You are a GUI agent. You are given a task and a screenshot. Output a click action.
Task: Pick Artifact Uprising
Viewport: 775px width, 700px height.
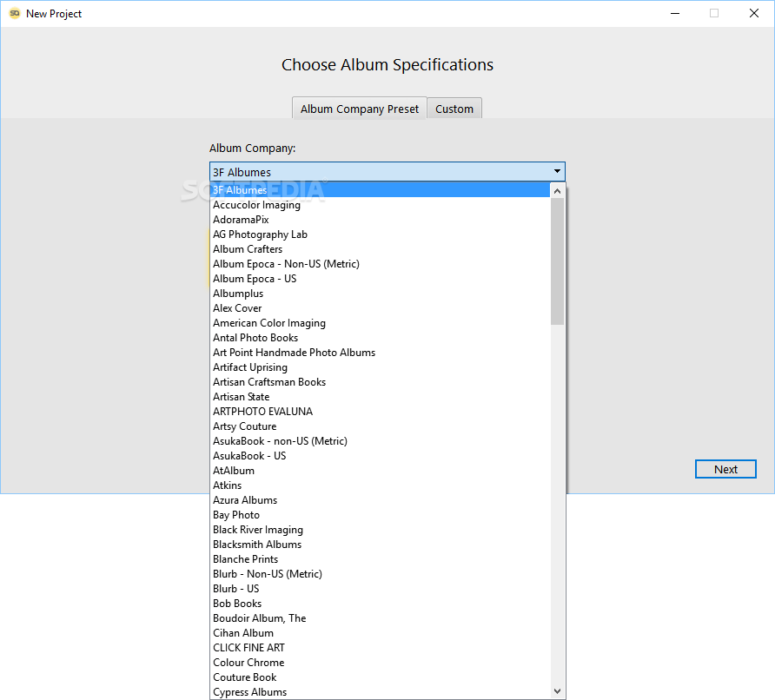(380, 367)
